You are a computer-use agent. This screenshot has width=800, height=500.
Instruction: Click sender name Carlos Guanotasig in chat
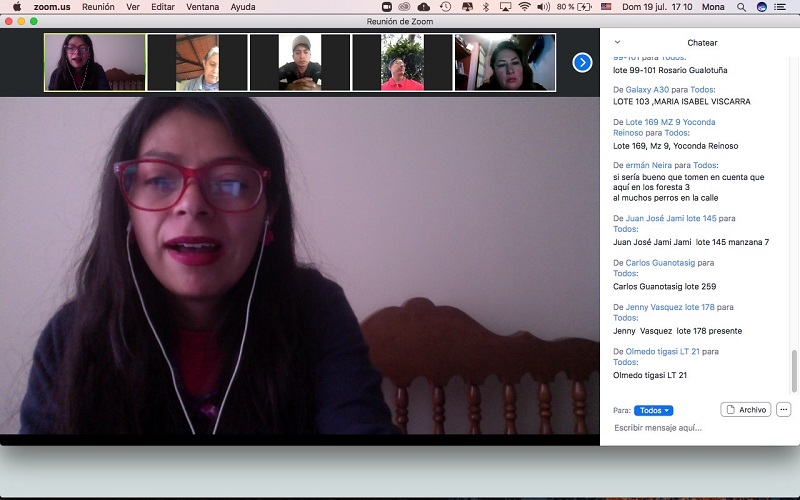click(660, 262)
